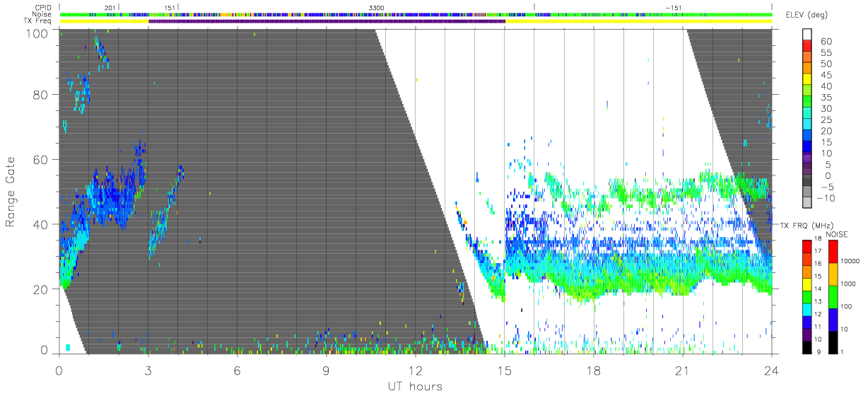Click the white top swatch of ELEV colorbar
Image resolution: width=868 pixels, height=401 pixels.
coord(807,35)
